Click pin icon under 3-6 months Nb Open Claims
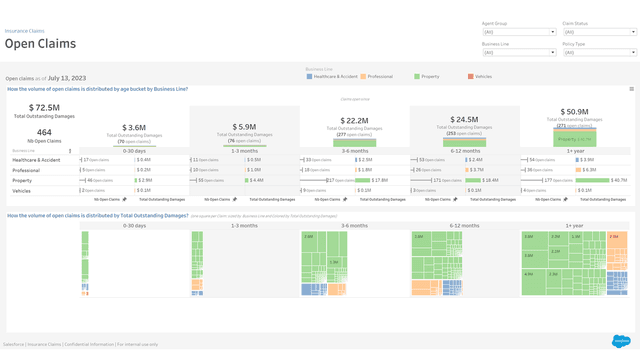This screenshot has width=640, height=363. (345, 200)
